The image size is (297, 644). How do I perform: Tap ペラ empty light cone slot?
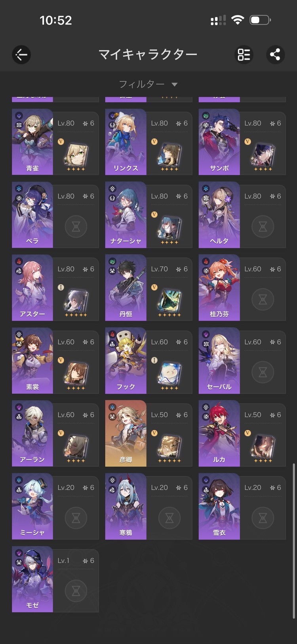(76, 227)
